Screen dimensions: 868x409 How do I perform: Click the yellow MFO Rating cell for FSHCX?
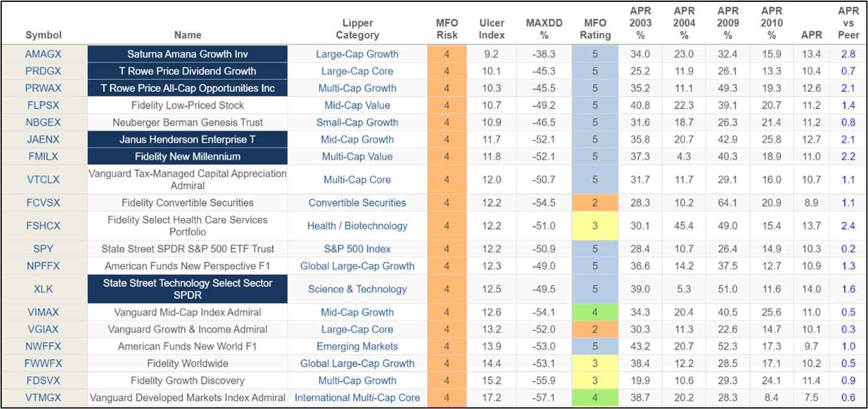click(595, 226)
